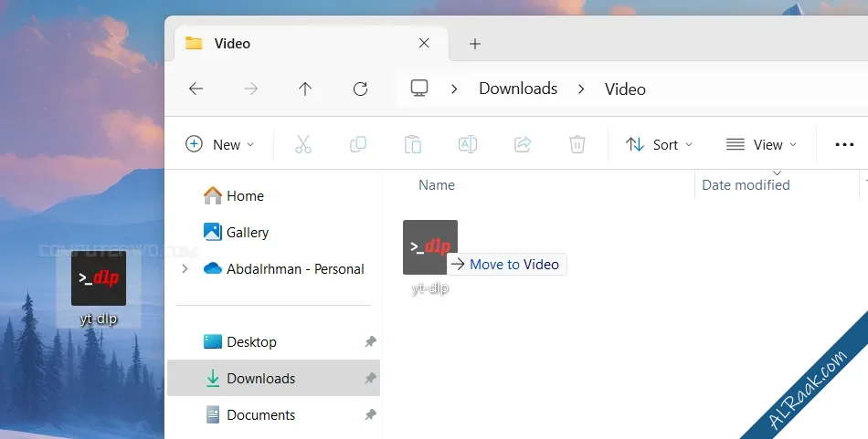Image resolution: width=868 pixels, height=439 pixels.
Task: Open the New dropdown menu
Action: point(219,144)
